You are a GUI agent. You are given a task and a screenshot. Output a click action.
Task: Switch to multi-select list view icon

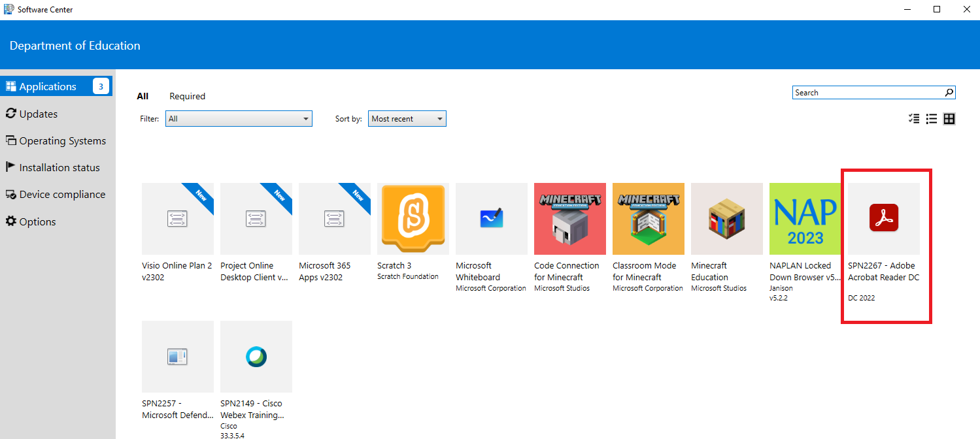tap(914, 119)
